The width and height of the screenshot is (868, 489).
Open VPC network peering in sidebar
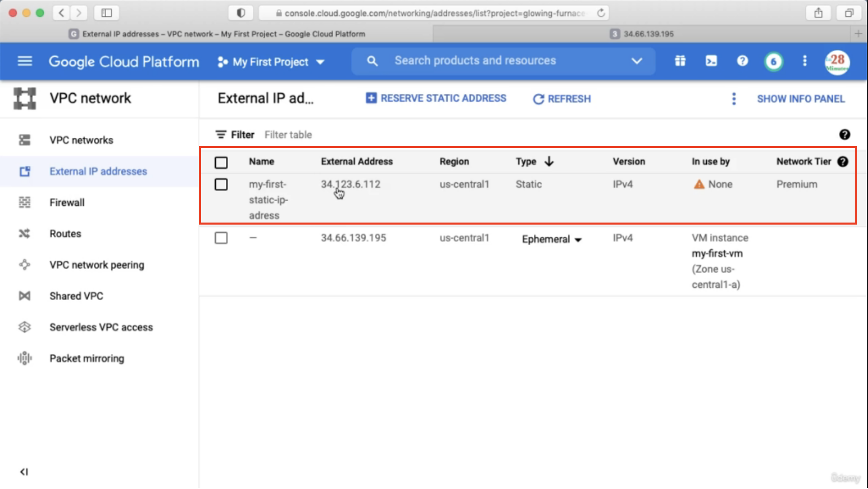pos(97,265)
